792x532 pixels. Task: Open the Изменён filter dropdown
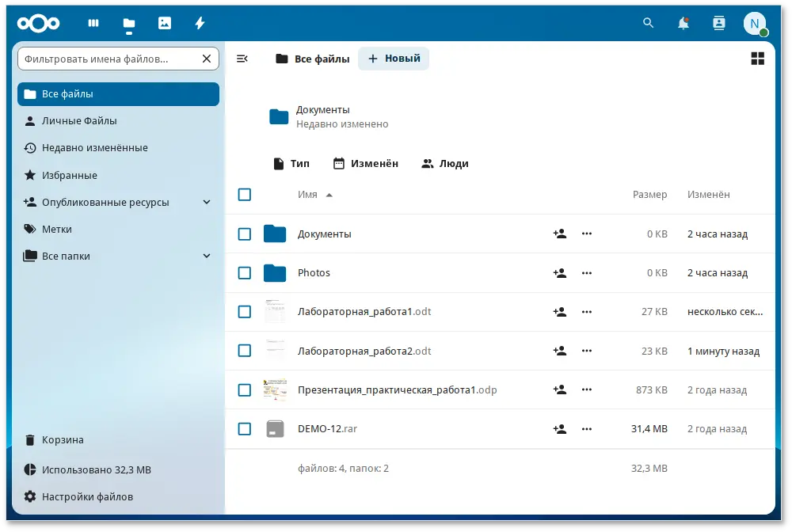click(x=365, y=163)
